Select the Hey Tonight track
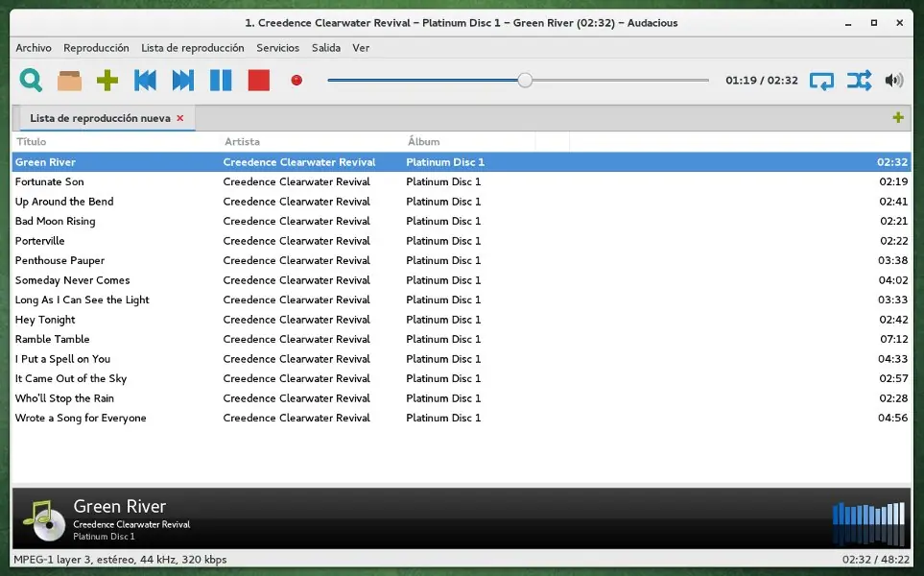Image resolution: width=924 pixels, height=576 pixels. pos(462,320)
